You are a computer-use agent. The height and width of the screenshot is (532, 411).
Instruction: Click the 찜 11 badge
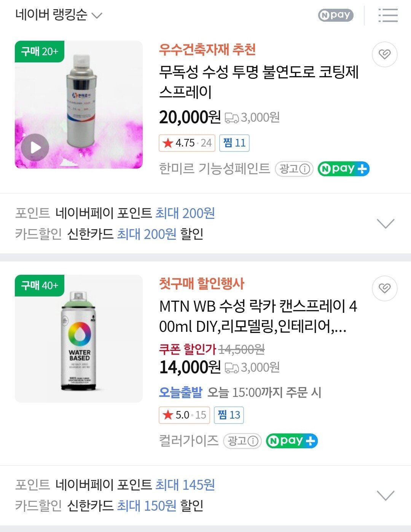[x=234, y=143]
